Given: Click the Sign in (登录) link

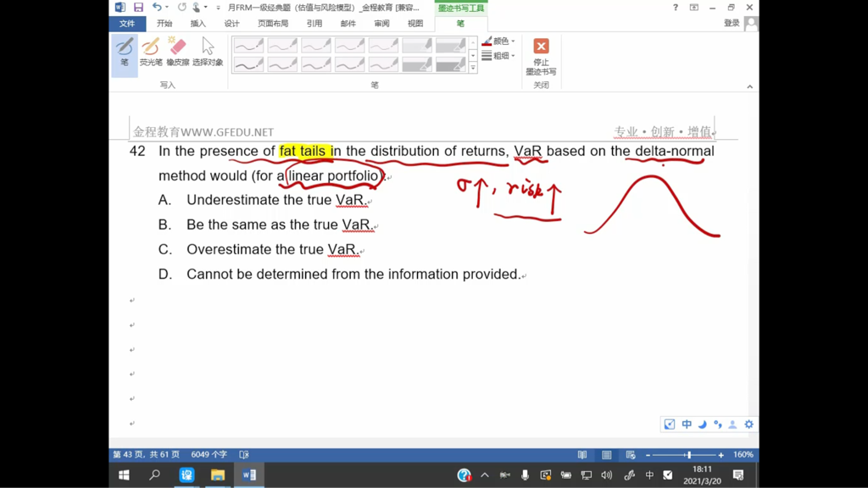Looking at the screenshot, I should click(x=732, y=24).
